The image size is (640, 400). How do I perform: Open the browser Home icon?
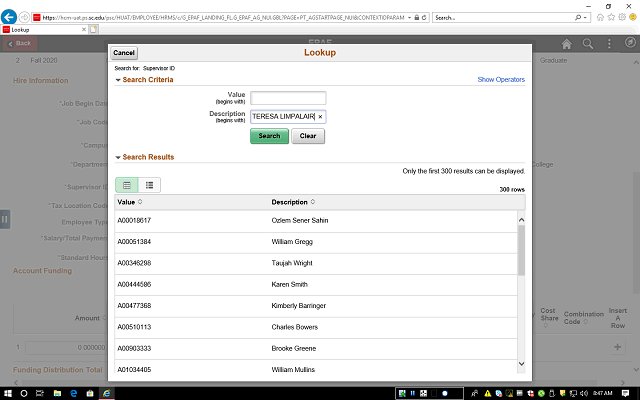(x=600, y=17)
